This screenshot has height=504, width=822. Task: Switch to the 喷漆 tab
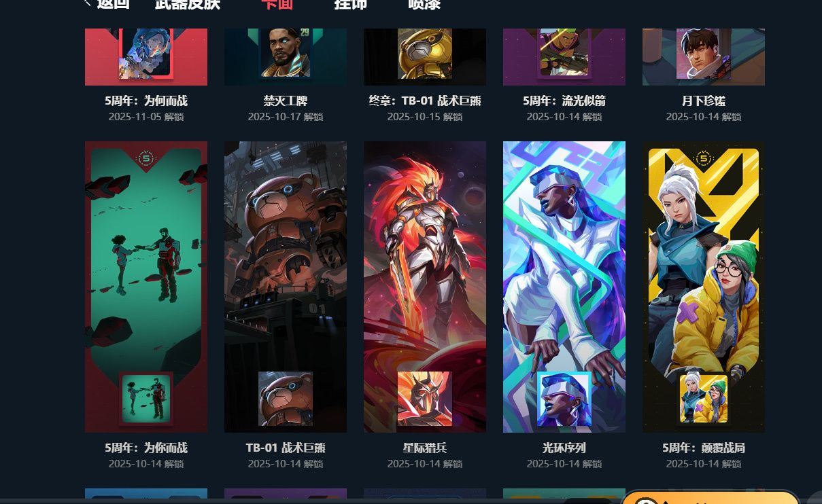pyautogui.click(x=424, y=4)
